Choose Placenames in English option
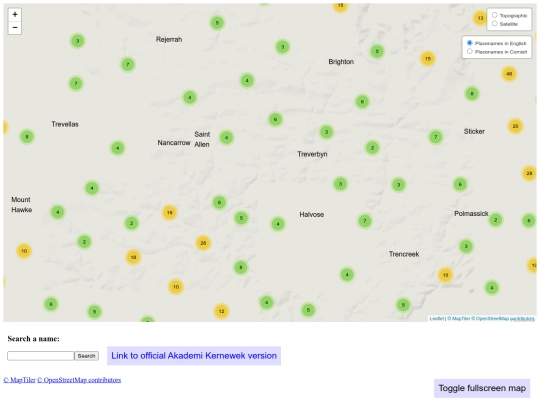The image size is (540, 405). (x=470, y=43)
